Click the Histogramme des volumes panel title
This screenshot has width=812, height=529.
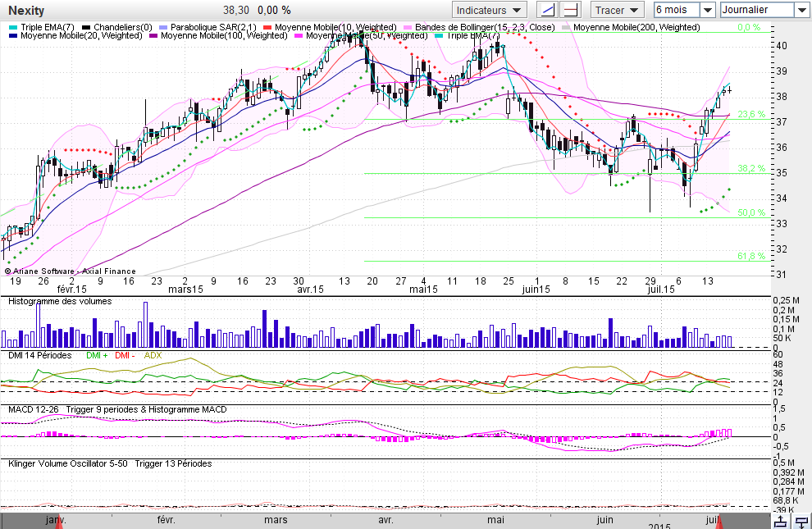(x=60, y=301)
